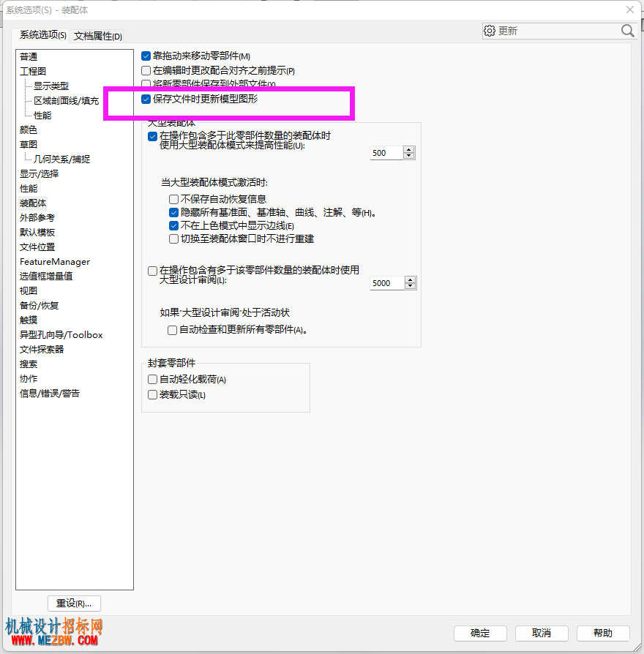644x654 pixels.
Task: Select 文件位置 in options tree
Action: (x=37, y=247)
